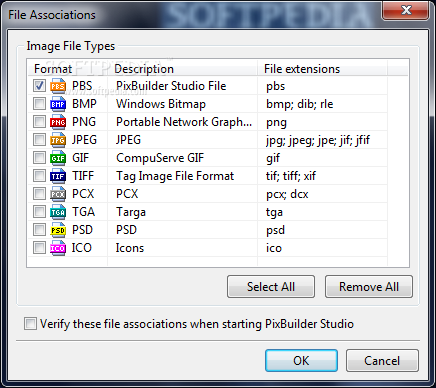Image resolution: width=436 pixels, height=388 pixels.
Task: Check the JPEG format checkbox
Action: (x=39, y=140)
